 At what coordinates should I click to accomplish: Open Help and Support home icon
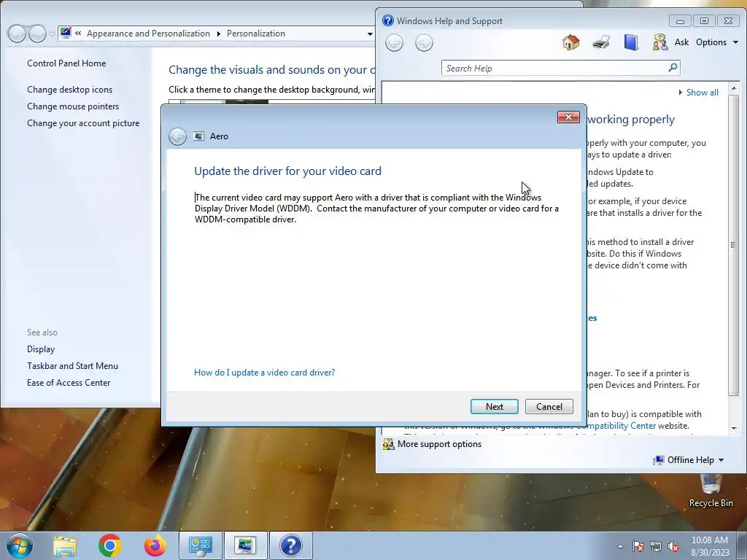[570, 42]
